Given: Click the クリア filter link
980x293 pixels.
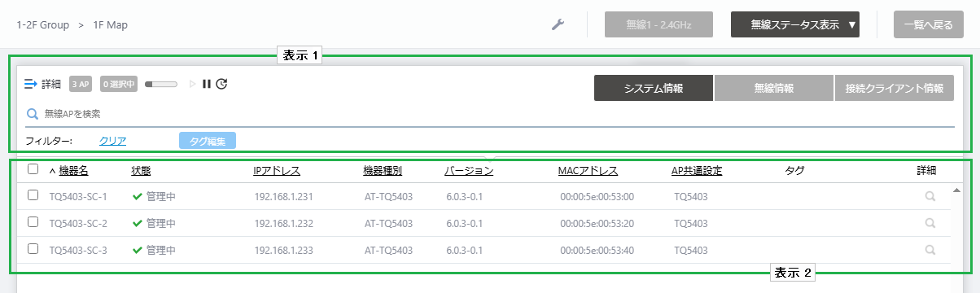Looking at the screenshot, I should point(112,141).
